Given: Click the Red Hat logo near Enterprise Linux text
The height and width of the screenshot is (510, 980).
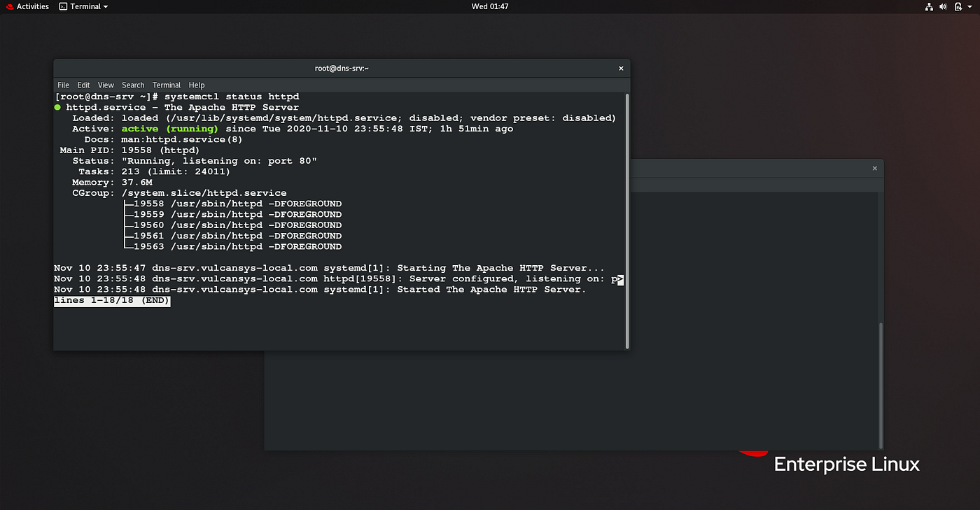Looking at the screenshot, I should (752, 453).
